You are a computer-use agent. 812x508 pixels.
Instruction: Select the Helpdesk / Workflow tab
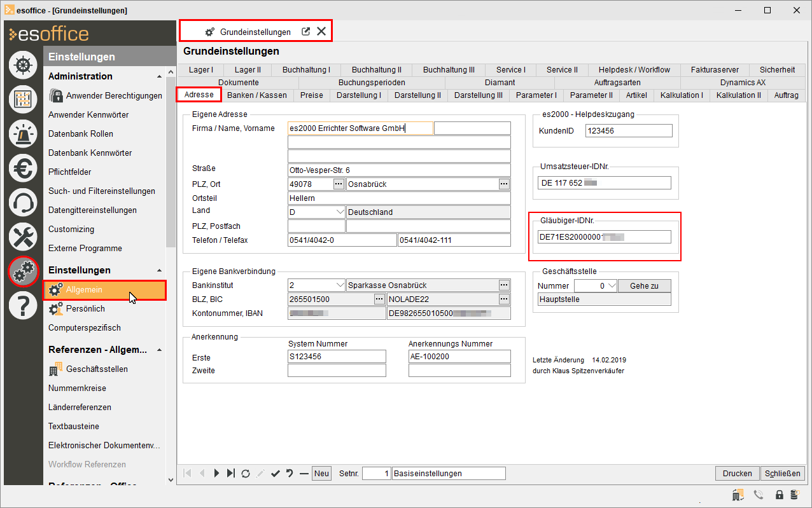click(634, 70)
